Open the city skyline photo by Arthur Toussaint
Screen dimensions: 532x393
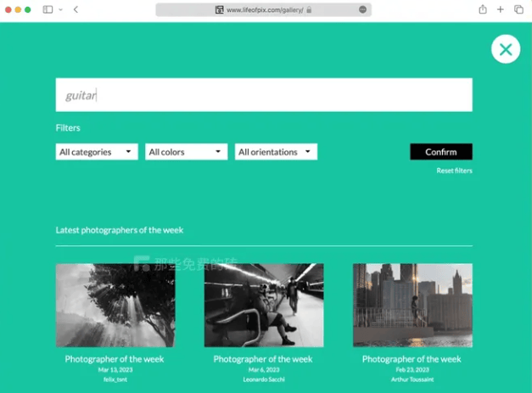412,305
